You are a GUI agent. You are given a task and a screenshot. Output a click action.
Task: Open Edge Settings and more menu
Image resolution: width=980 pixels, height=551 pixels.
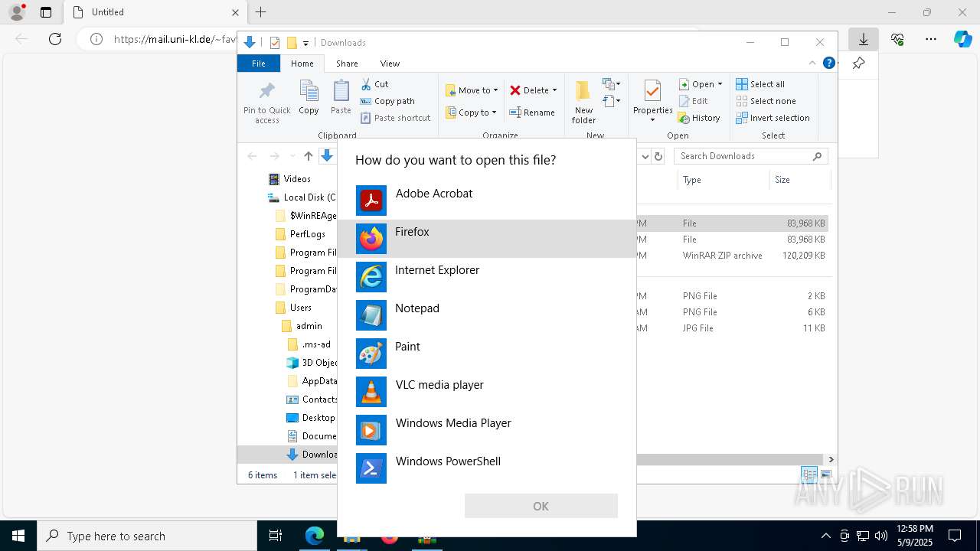[x=931, y=39]
